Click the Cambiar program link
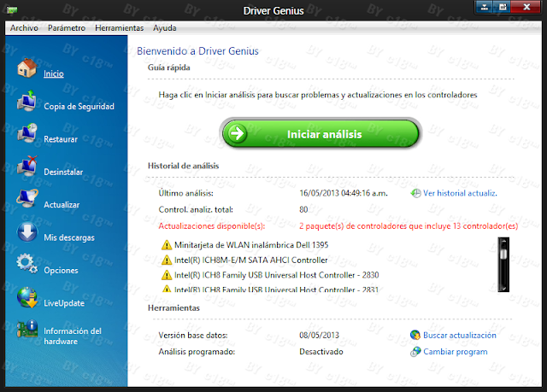Image resolution: width=547 pixels, height=392 pixels. 456,352
